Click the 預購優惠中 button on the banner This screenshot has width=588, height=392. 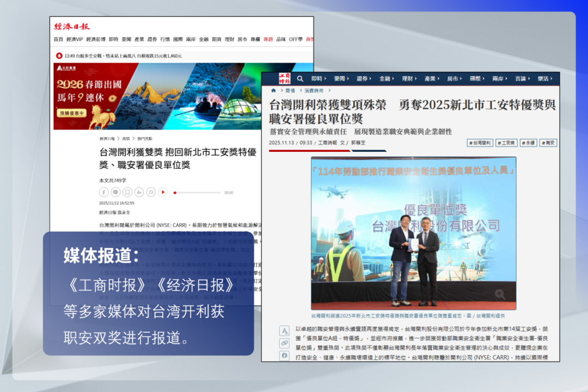[71, 113]
